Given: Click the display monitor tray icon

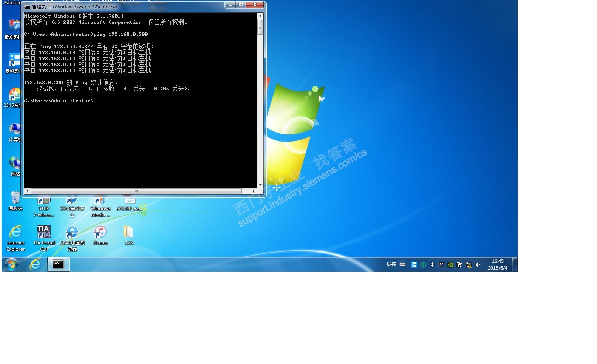Looking at the screenshot, I should coord(441,265).
